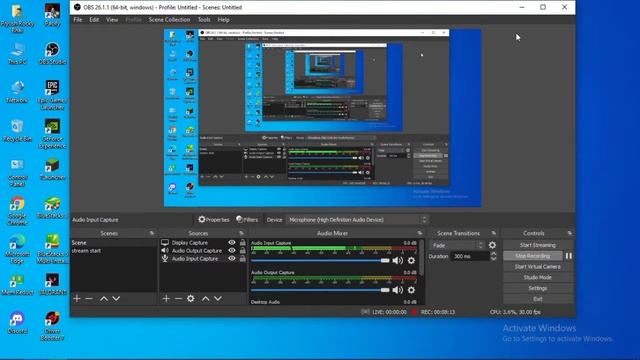Screen dimensions: 640x360
Task: Open the Help menu
Action: point(223,20)
